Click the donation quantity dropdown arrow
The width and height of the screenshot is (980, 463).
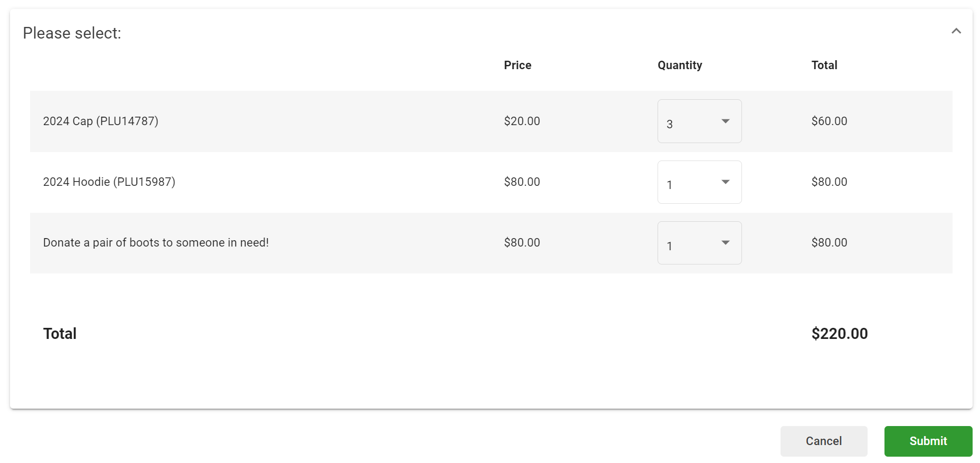pyautogui.click(x=726, y=242)
